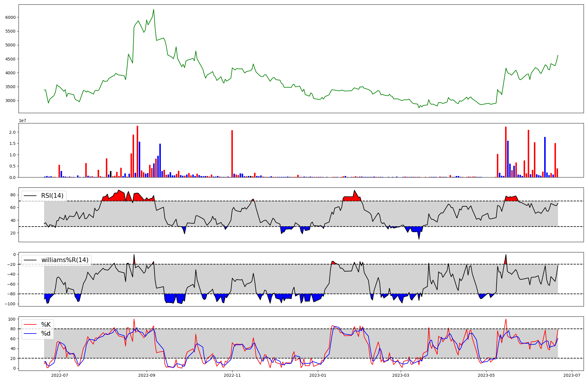Click the highest peak of green price line
The width and height of the screenshot is (588, 382).
pyautogui.click(x=153, y=9)
